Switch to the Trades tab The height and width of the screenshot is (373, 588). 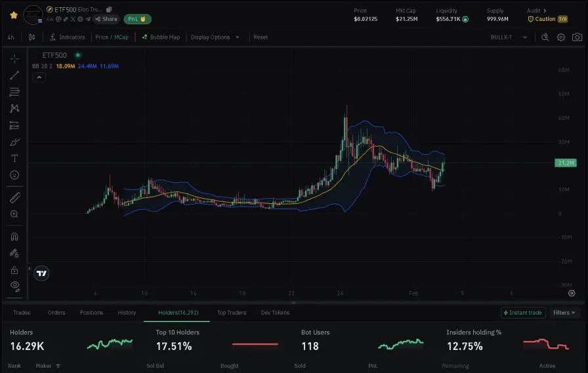(x=22, y=312)
